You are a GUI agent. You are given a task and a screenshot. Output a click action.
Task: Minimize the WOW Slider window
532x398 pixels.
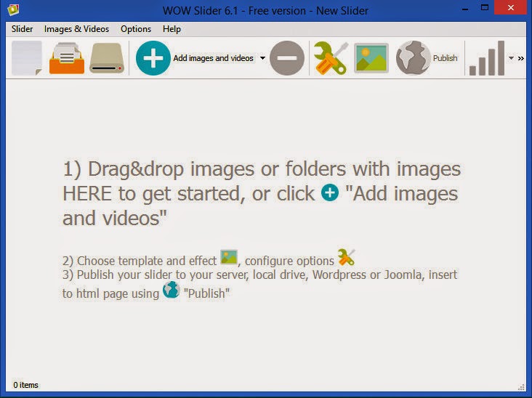coord(465,8)
